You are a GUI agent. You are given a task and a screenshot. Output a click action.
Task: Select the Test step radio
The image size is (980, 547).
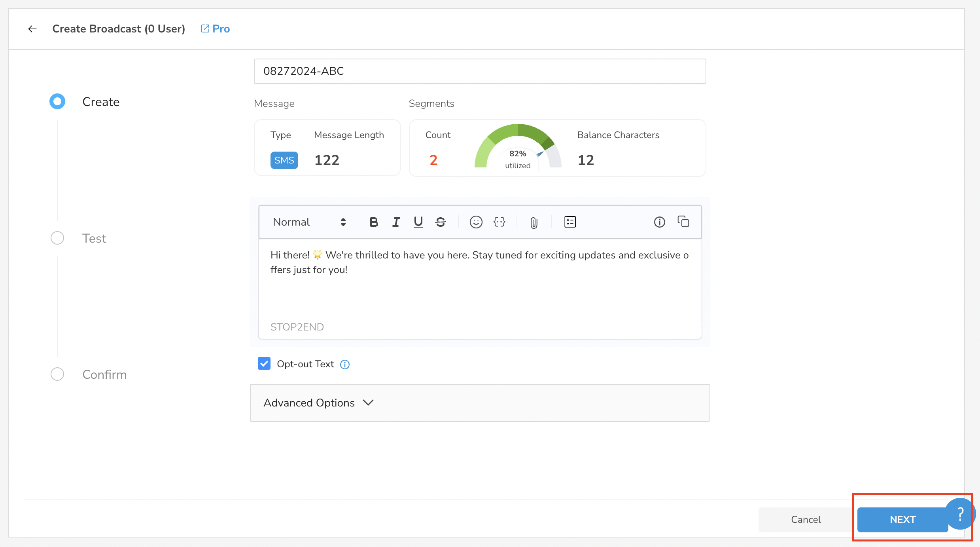[x=57, y=238]
